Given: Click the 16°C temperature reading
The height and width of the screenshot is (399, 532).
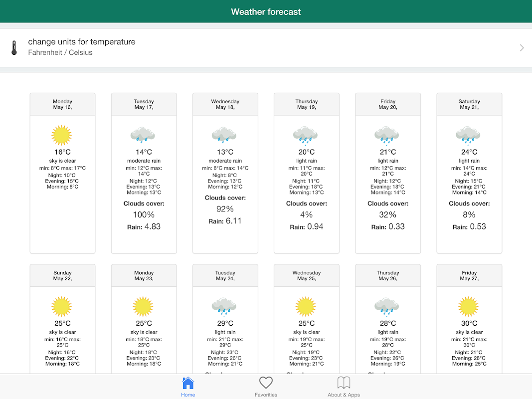Looking at the screenshot, I should click(x=62, y=152).
